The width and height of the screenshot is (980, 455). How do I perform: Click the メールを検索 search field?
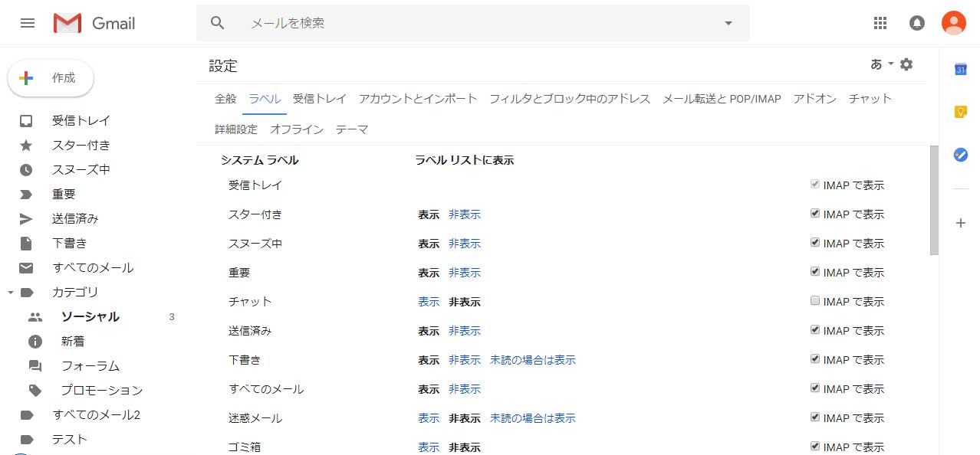pos(475,23)
